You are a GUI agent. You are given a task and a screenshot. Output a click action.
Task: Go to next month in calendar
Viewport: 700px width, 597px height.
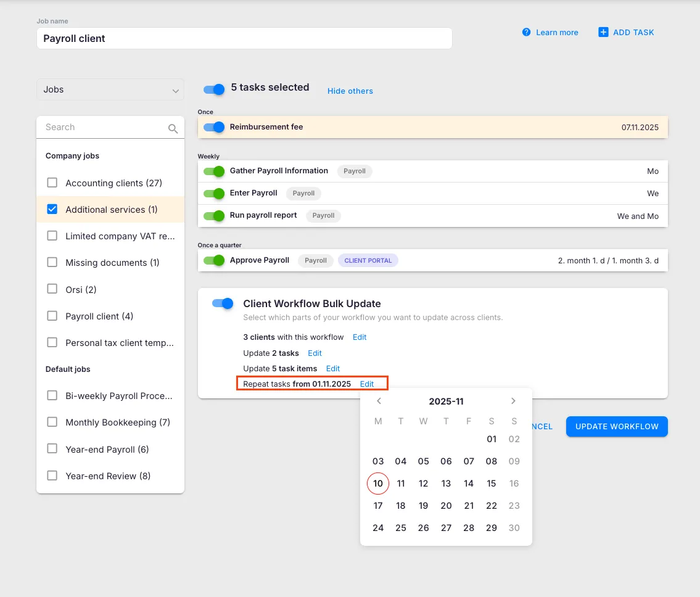[513, 401]
